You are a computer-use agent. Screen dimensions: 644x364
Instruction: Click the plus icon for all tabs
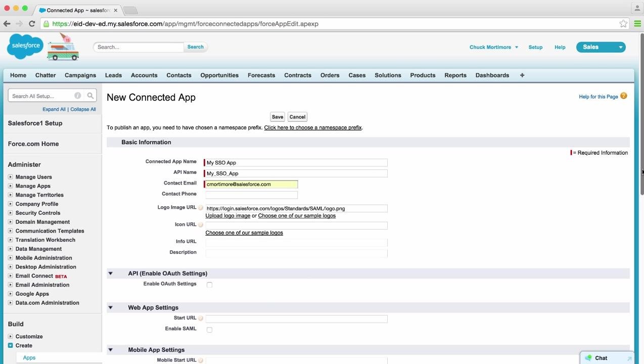[x=522, y=75]
